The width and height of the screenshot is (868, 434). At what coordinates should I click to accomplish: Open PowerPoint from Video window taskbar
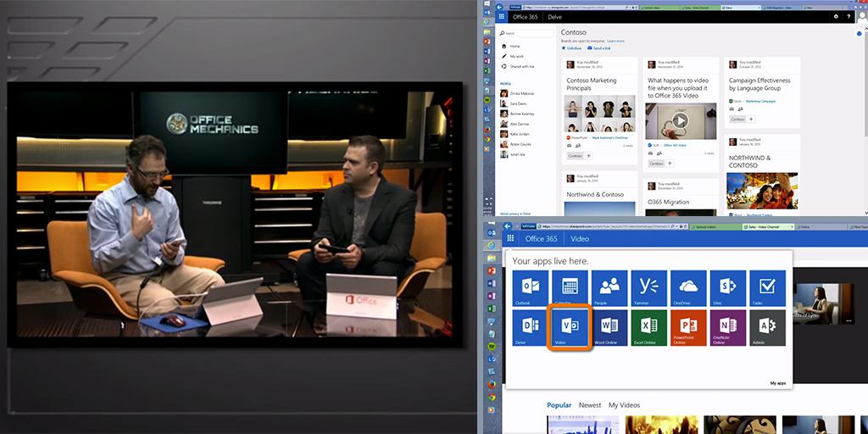(491, 270)
